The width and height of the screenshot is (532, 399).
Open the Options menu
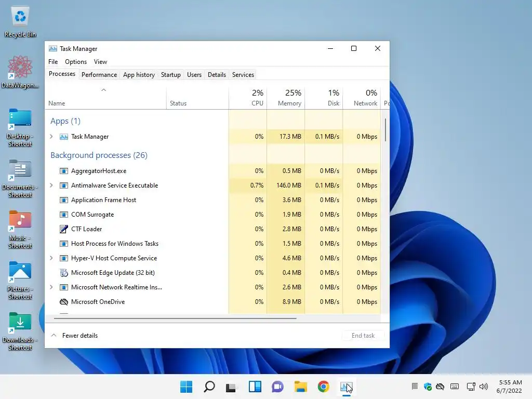[x=76, y=62]
